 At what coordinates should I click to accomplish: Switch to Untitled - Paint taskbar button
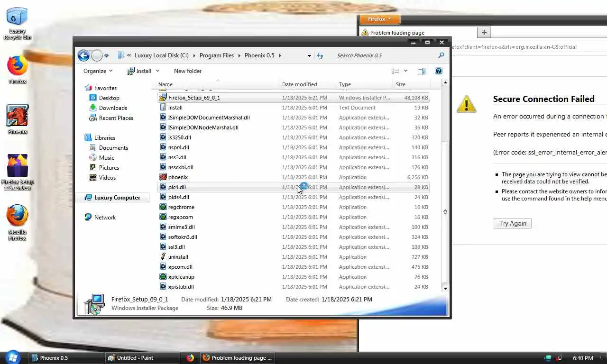click(142, 358)
